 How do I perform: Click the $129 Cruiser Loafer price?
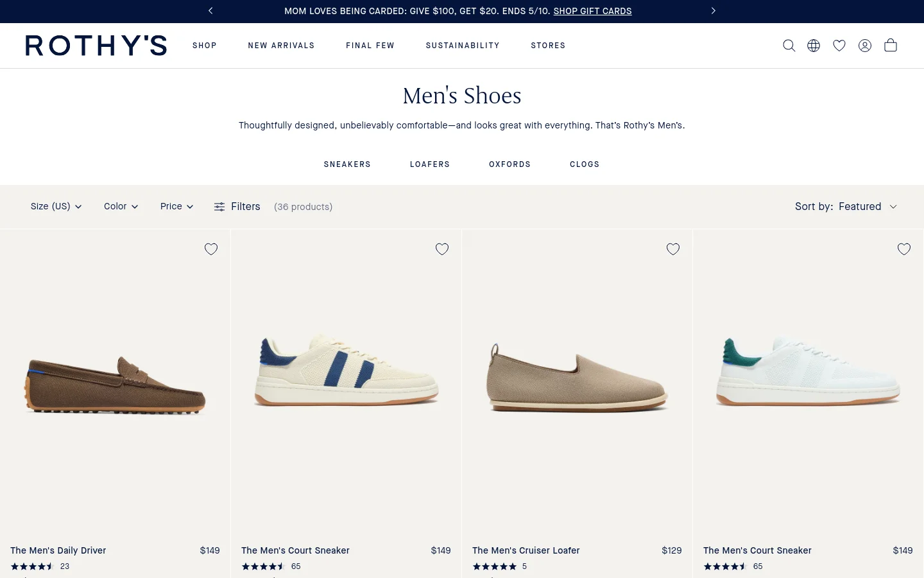click(x=672, y=550)
